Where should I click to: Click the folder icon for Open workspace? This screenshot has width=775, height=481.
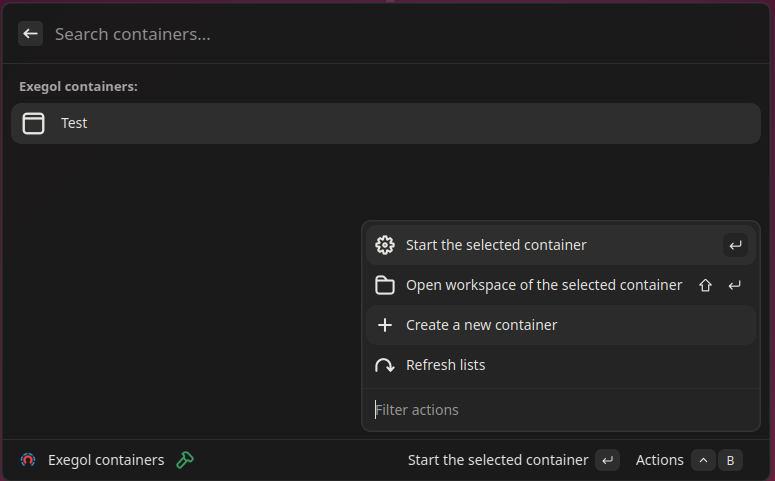click(385, 285)
